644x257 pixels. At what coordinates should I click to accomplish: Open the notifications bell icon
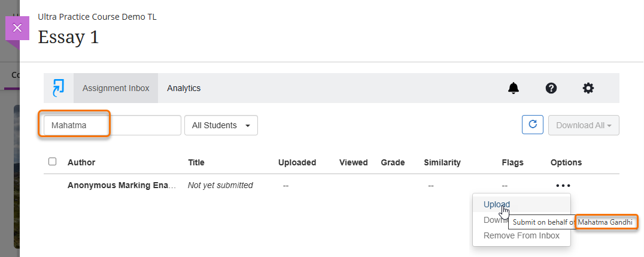[514, 88]
